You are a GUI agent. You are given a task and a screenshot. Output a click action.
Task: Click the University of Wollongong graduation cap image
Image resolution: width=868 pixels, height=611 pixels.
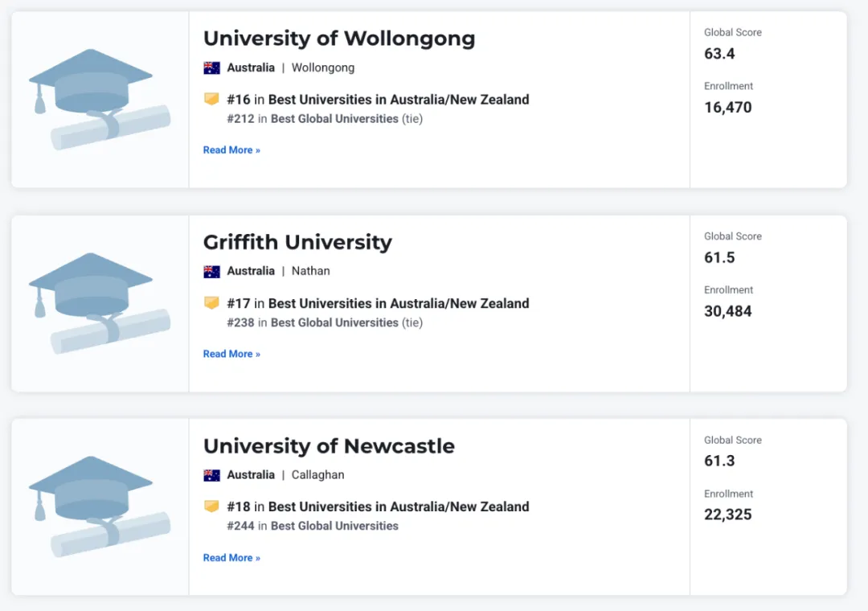click(100, 99)
